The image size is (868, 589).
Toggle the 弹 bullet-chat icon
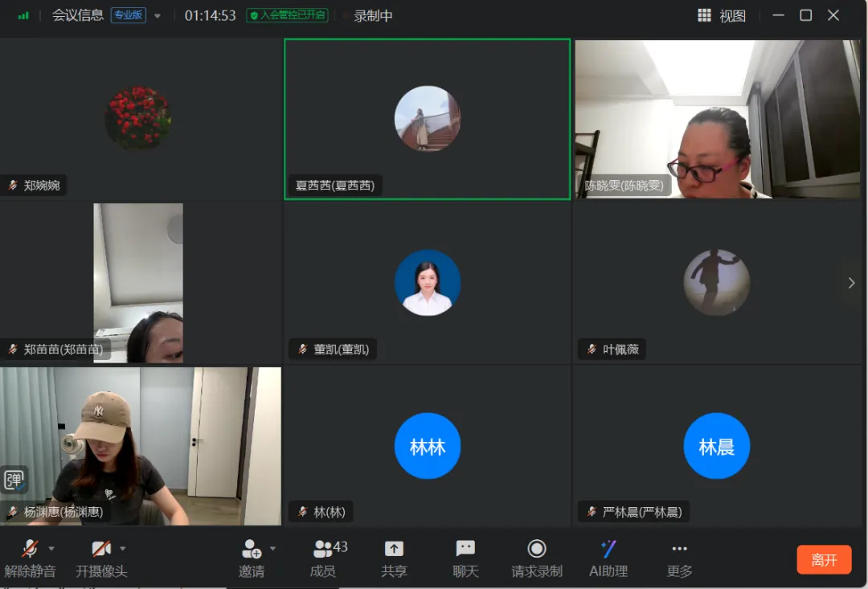click(14, 480)
